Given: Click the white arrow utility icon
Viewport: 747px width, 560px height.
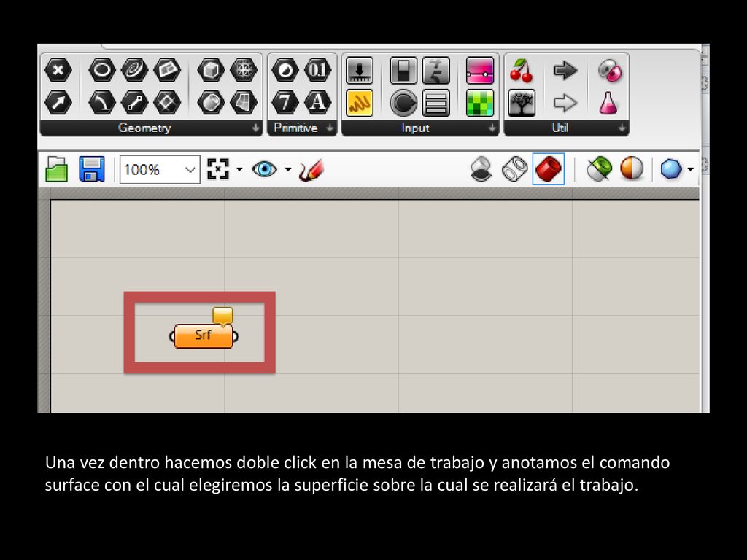Looking at the screenshot, I should click(565, 103).
